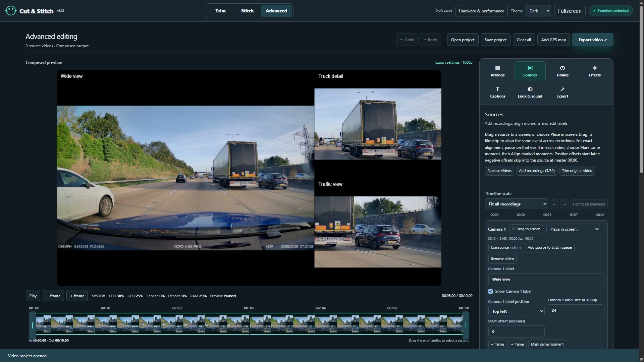Select the Sources panel icon
The image size is (644, 362).
(530, 71)
